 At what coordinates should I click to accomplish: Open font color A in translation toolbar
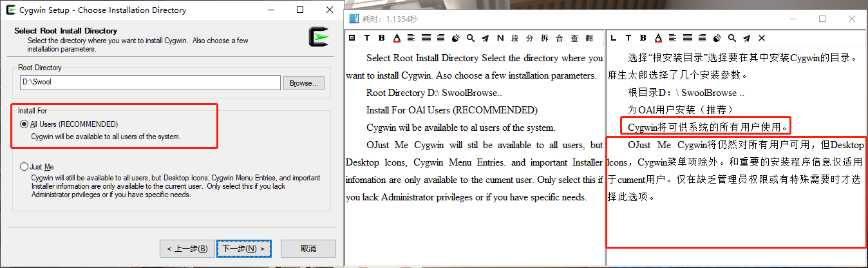click(x=658, y=38)
